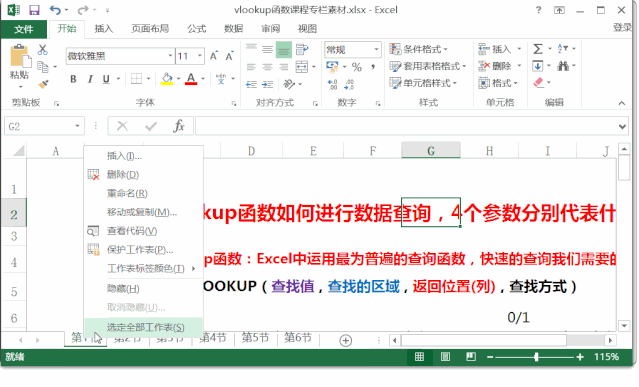This screenshot has width=639, height=387.
Task: Toggle bottom align button
Action: tap(284, 50)
